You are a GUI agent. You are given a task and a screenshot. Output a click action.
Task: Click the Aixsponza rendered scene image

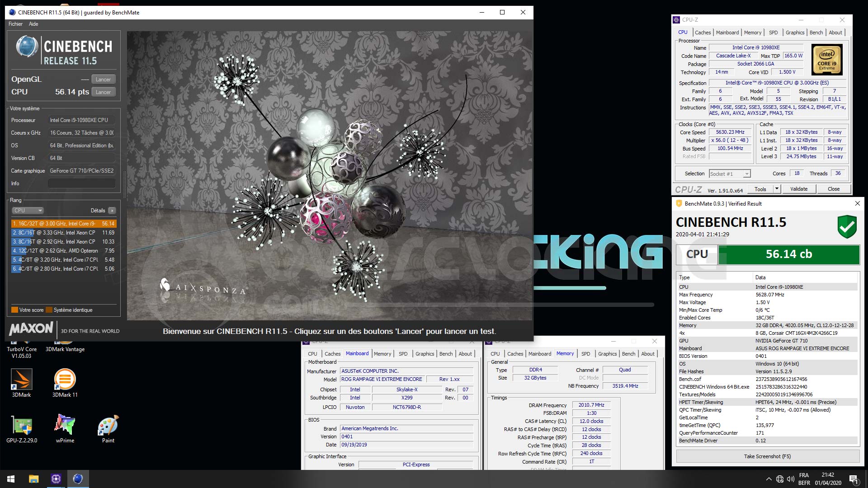(329, 175)
